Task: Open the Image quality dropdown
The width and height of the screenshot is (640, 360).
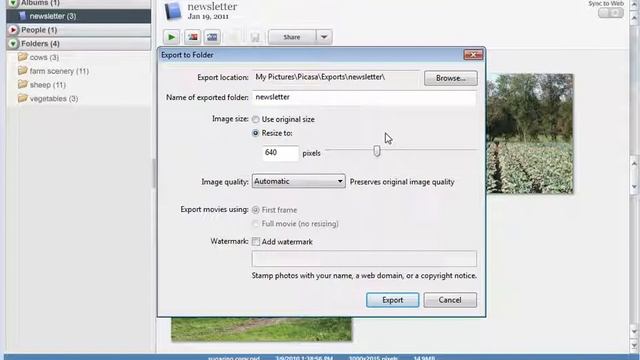Action: point(298,181)
